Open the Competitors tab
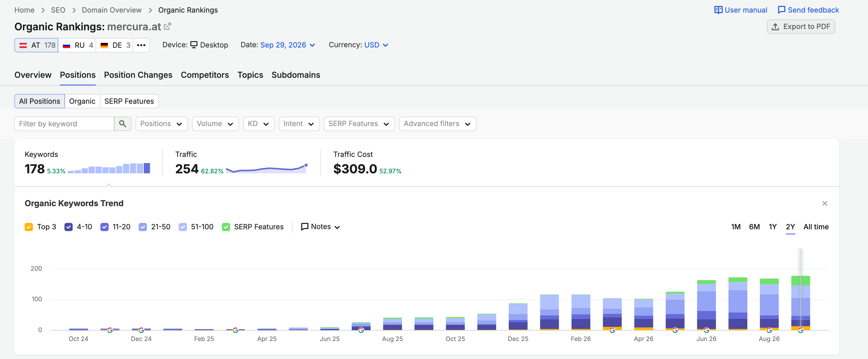This screenshot has width=868, height=359. [205, 75]
